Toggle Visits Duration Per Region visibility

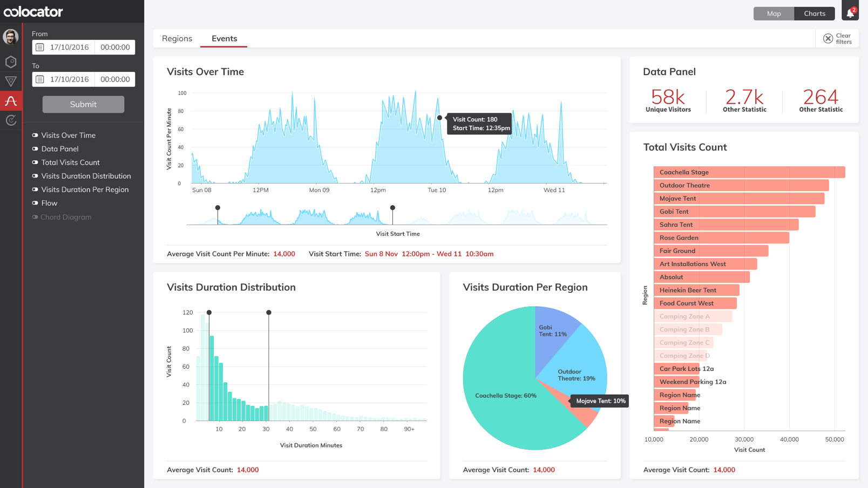(x=35, y=189)
